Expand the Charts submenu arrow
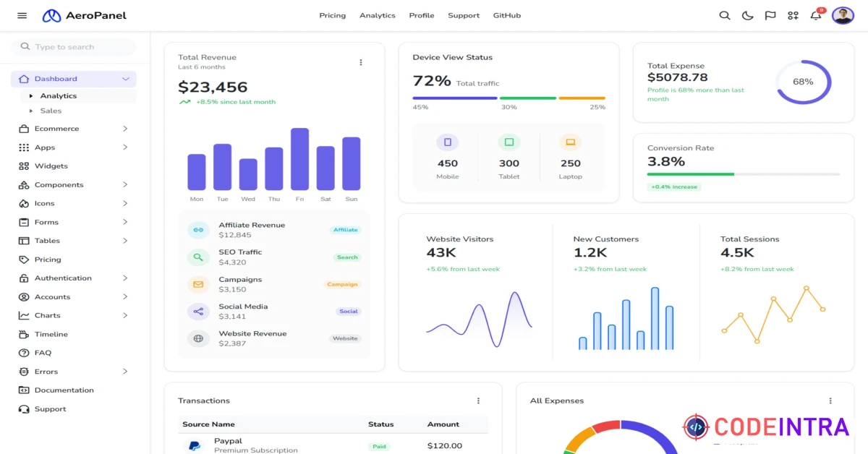868x454 pixels. tap(125, 316)
